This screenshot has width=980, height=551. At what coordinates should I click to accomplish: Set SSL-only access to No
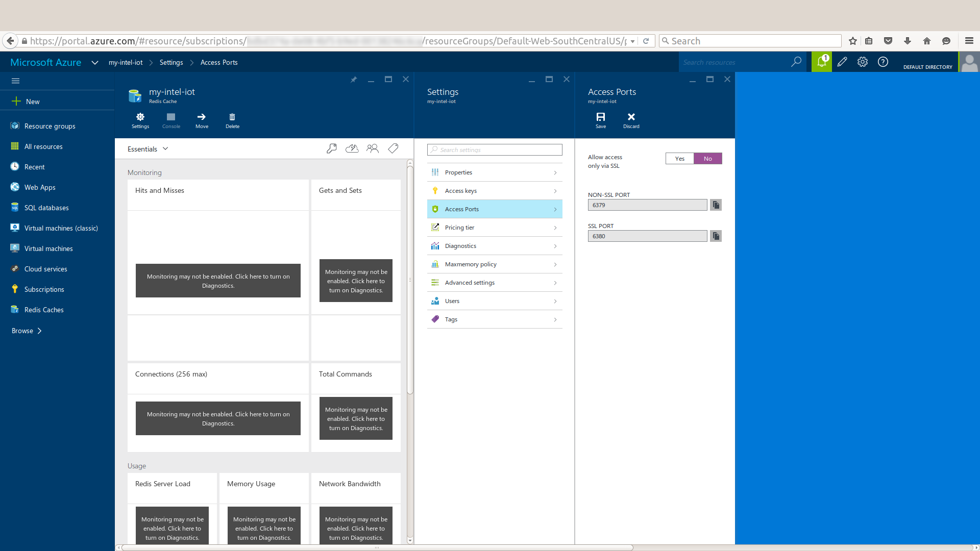tap(707, 159)
